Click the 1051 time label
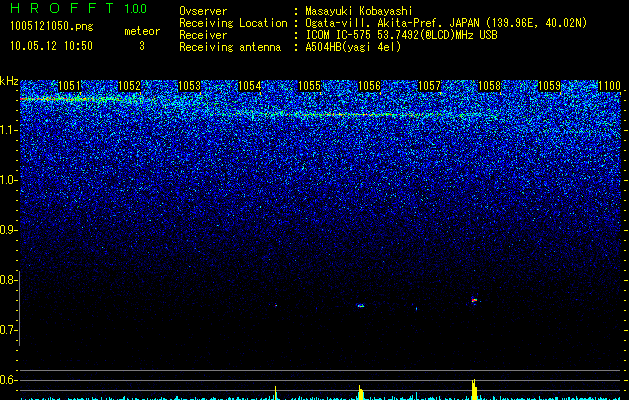Image resolution: width=629 pixels, height=400 pixels. tap(69, 86)
